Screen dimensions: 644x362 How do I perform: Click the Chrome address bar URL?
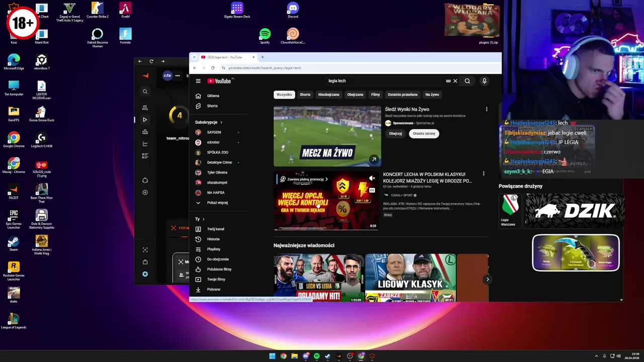click(x=265, y=68)
